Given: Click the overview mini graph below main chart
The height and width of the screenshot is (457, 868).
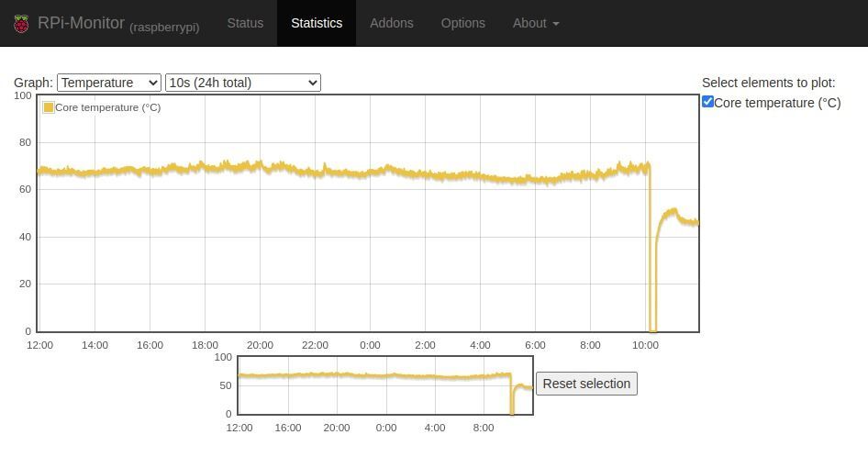Looking at the screenshot, I should click(385, 385).
